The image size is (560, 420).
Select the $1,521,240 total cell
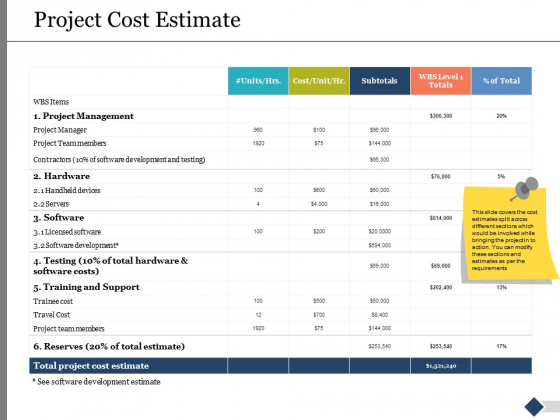tap(441, 366)
